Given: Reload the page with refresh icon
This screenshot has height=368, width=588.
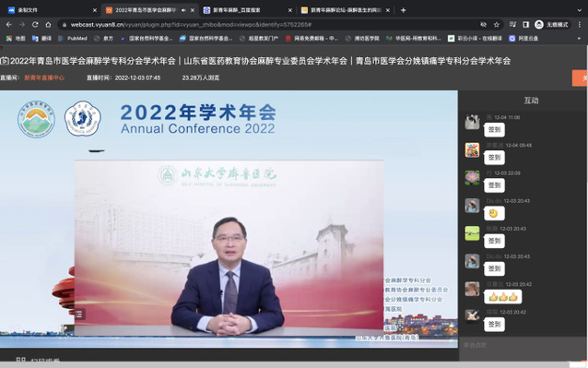Looking at the screenshot, I should tap(35, 25).
